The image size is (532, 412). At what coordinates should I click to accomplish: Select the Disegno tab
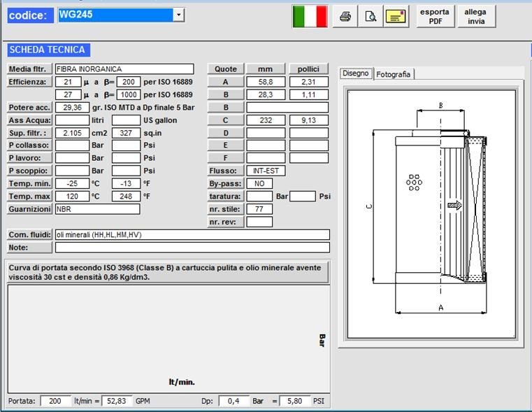(356, 73)
